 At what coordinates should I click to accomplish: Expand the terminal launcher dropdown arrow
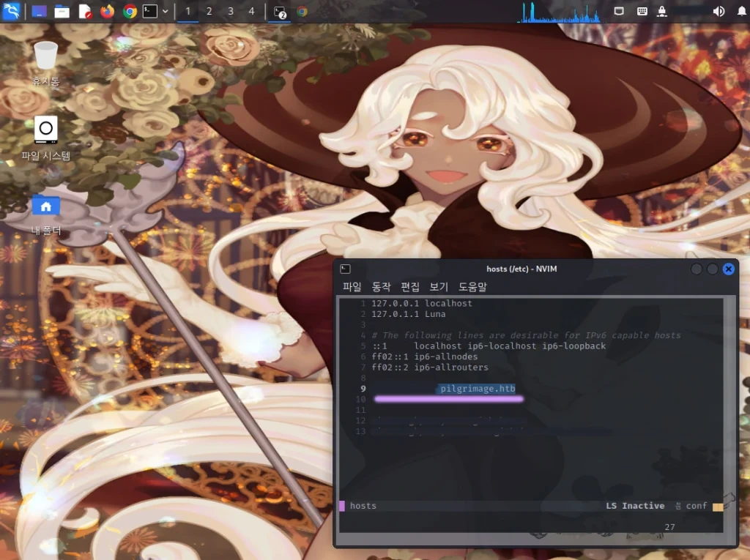165,11
